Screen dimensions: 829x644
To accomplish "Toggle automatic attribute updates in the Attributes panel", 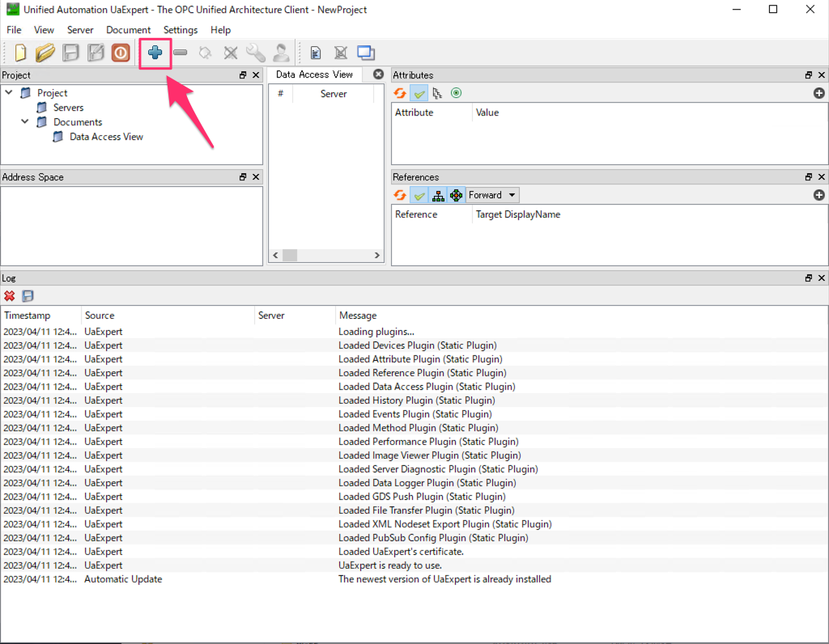I will pos(419,93).
